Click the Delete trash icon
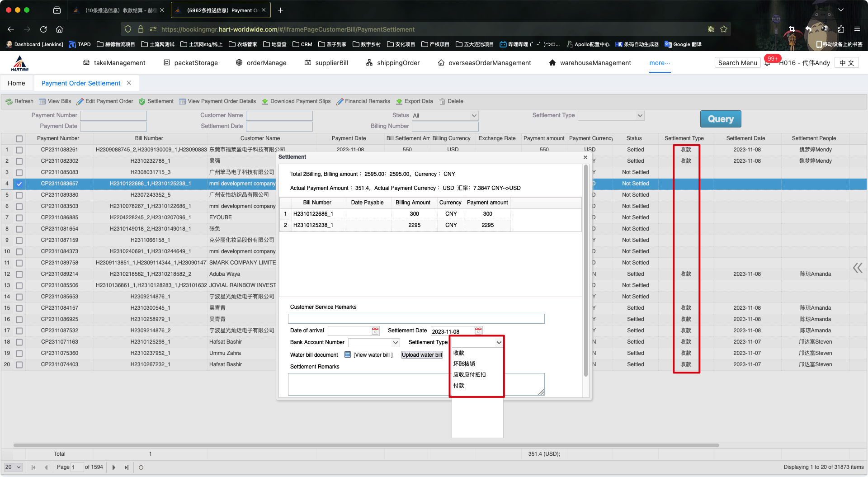Screen dimensions: 868x477 [x=442, y=102]
